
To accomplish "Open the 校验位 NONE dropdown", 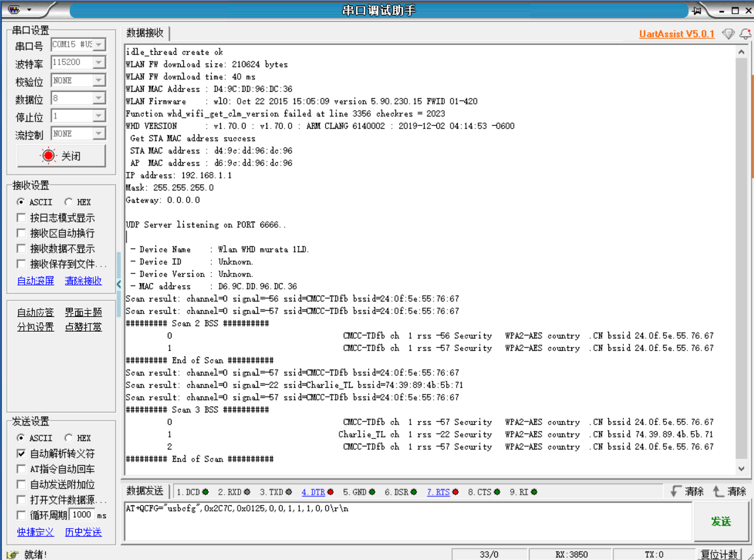I will tap(99, 81).
